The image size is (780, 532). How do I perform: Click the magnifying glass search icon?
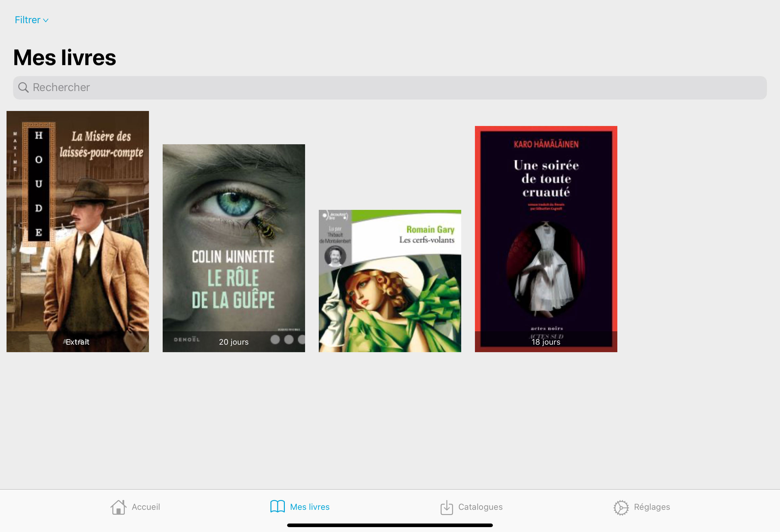(x=23, y=87)
